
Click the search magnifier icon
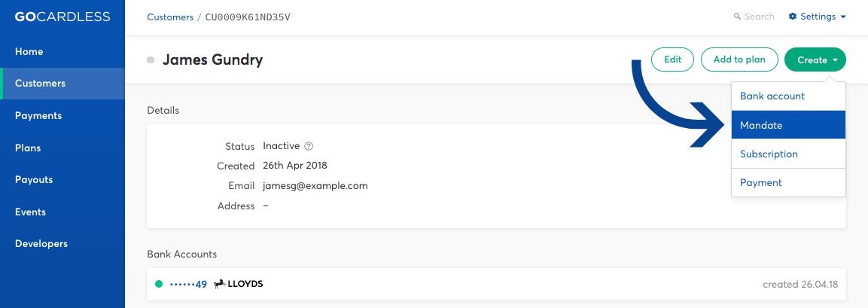click(x=737, y=17)
